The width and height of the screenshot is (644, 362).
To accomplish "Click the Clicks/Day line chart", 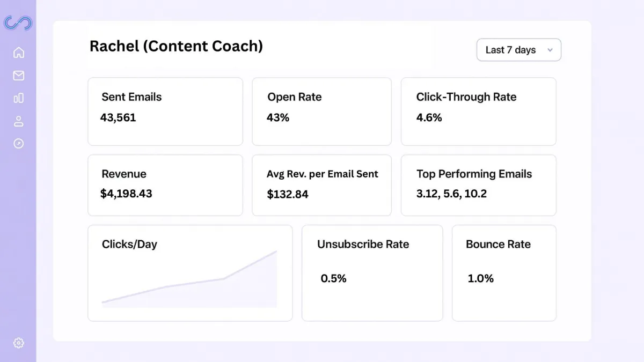I will 189,284.
